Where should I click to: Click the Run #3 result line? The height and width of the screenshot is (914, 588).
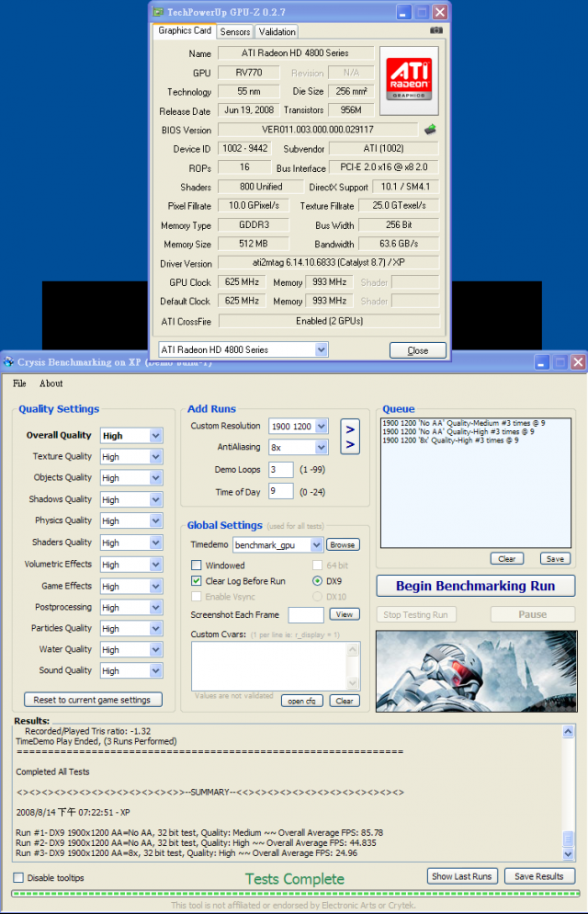click(x=187, y=852)
